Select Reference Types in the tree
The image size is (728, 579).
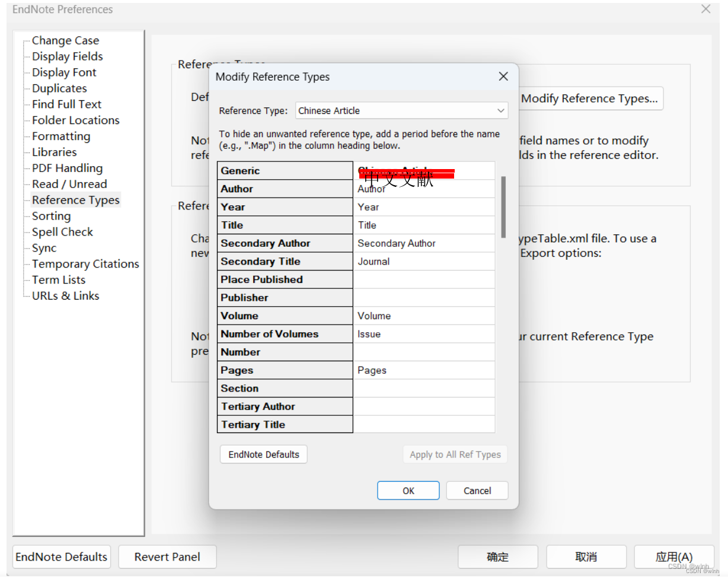pyautogui.click(x=75, y=201)
